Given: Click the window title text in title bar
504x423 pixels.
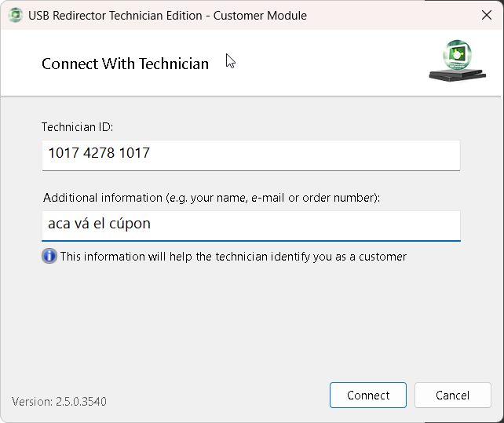Looking at the screenshot, I should click(167, 16).
